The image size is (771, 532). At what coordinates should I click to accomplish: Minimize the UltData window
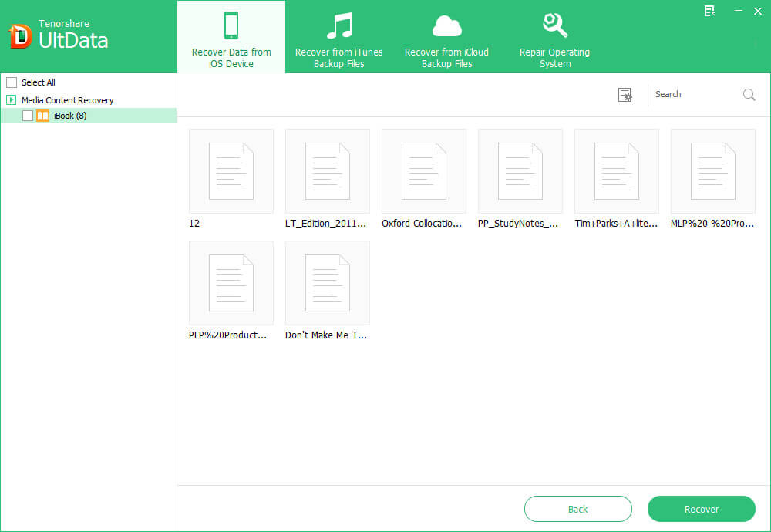click(x=738, y=10)
